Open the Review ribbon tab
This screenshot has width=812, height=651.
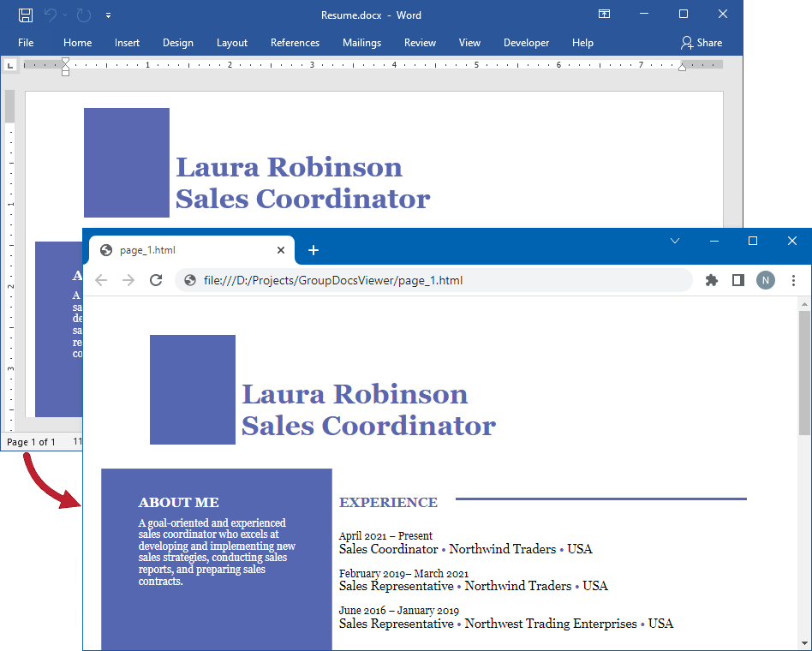[420, 43]
